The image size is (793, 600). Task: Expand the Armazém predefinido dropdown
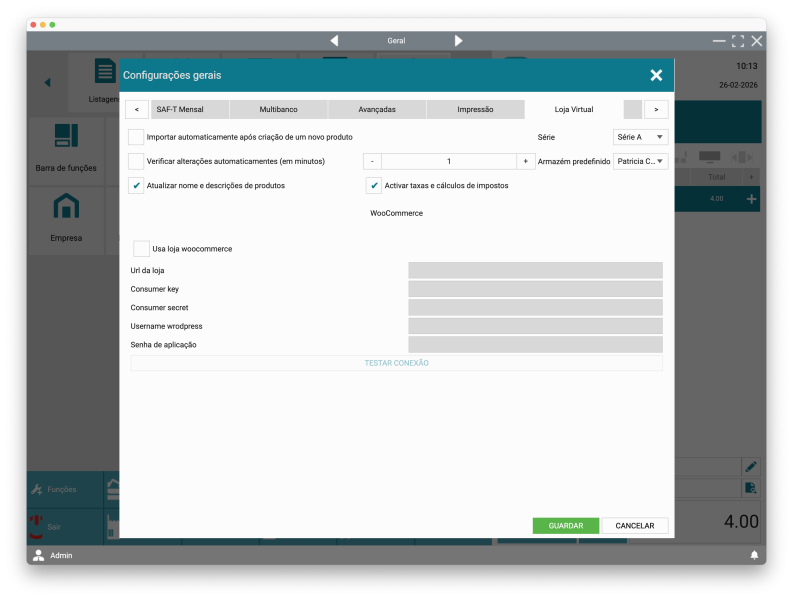tap(641, 161)
